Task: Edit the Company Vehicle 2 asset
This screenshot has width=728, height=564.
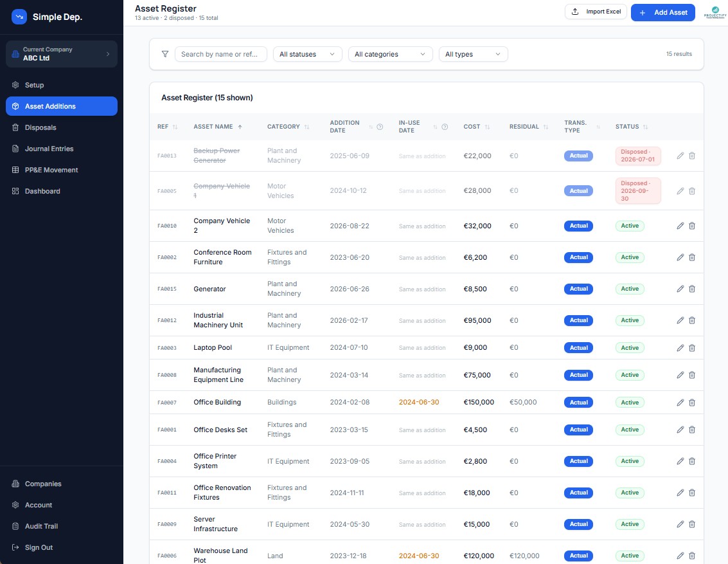Action: click(x=680, y=226)
